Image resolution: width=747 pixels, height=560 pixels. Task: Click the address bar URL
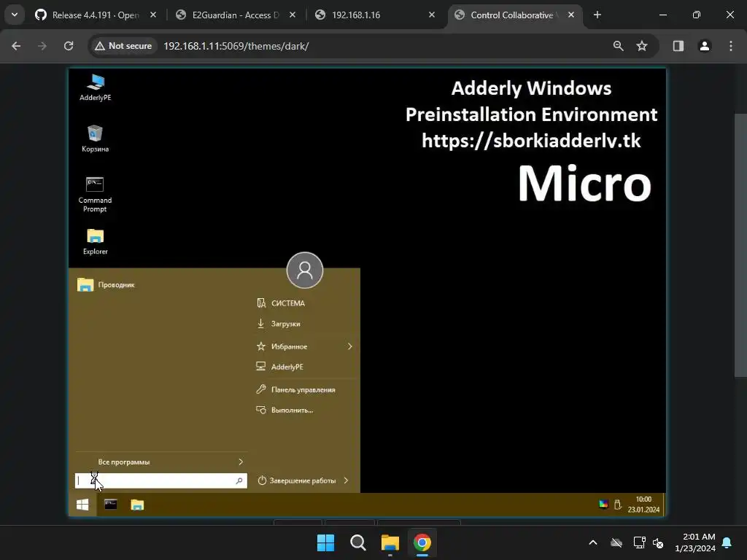(x=236, y=46)
